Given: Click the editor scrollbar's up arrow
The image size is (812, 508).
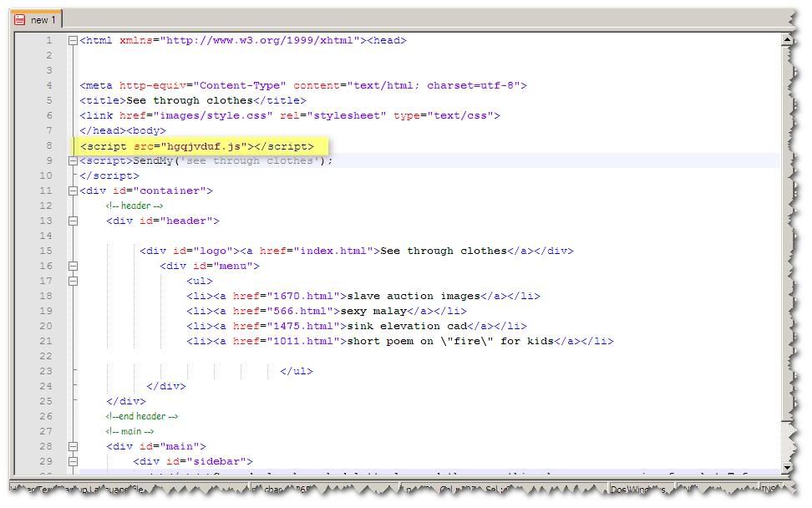Looking at the screenshot, I should [x=787, y=39].
